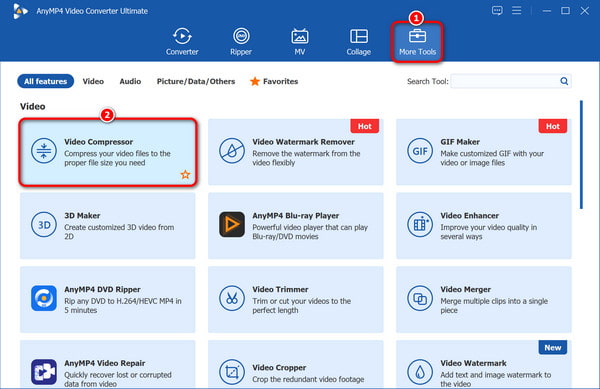Open AnyMP4 Blu-ray Player title
600x389 pixels.
pos(295,216)
